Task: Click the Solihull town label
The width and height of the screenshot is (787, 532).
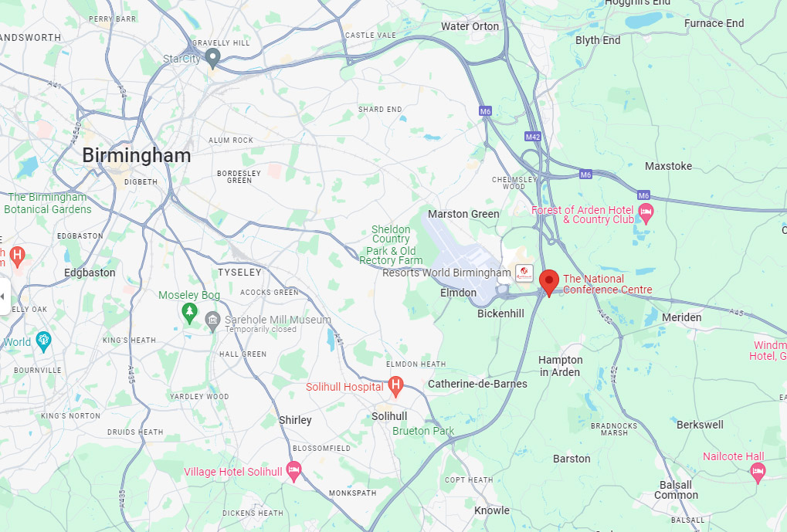Action: pos(389,416)
